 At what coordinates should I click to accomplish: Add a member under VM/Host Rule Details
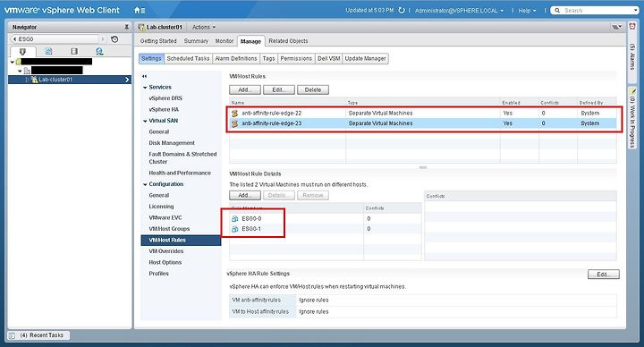[244, 196]
